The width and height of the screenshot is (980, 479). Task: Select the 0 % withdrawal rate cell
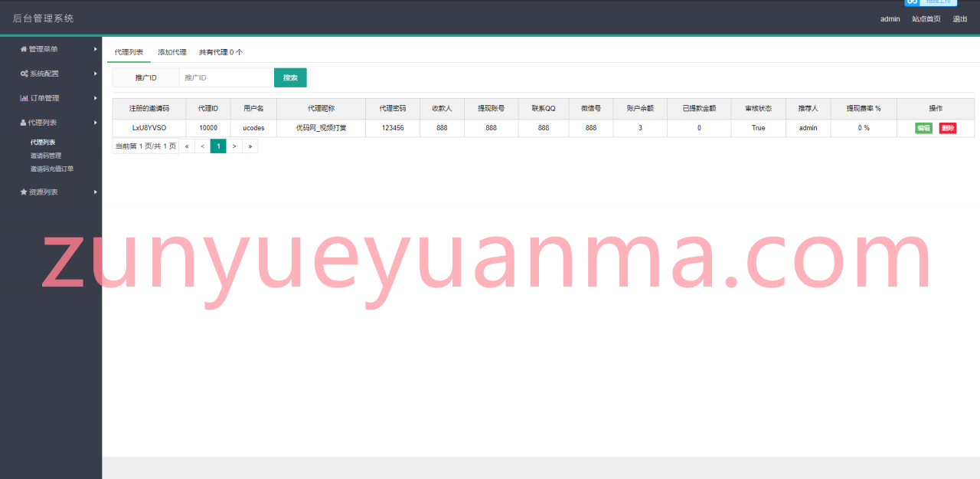[x=864, y=128]
